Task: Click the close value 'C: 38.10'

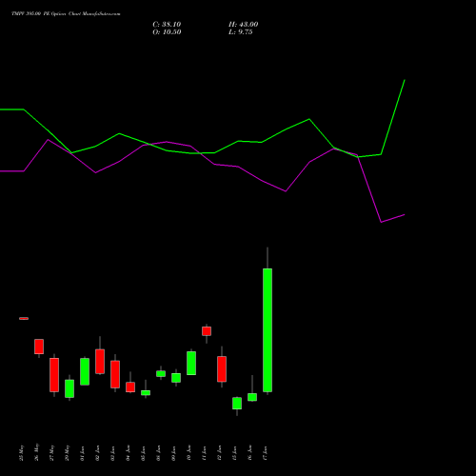Action: (167, 25)
